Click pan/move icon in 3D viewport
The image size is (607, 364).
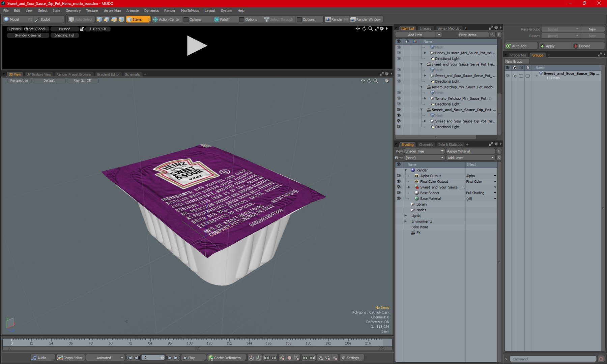(363, 81)
